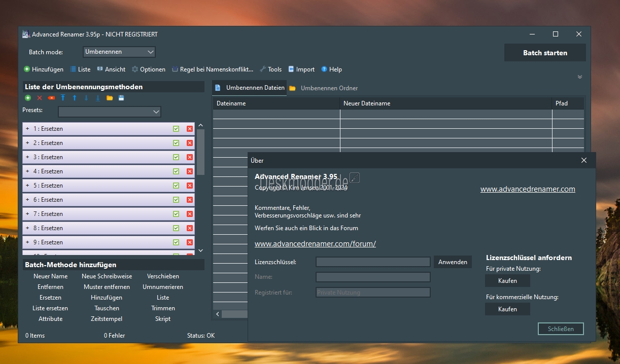Delete method 5 : Ersetzen with red X

(x=190, y=186)
